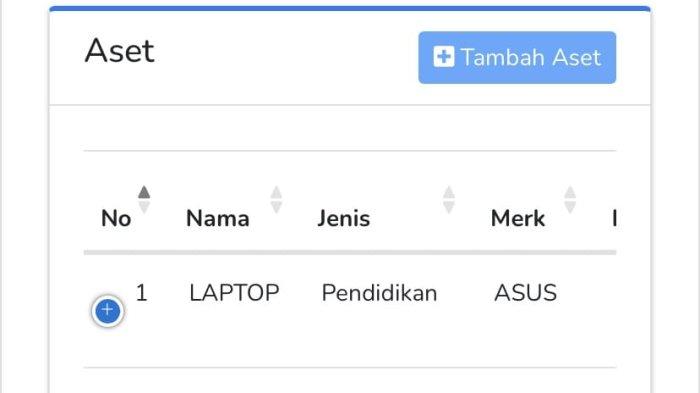
Task: Toggle sort arrows for Merk column
Action: pyautogui.click(x=570, y=200)
